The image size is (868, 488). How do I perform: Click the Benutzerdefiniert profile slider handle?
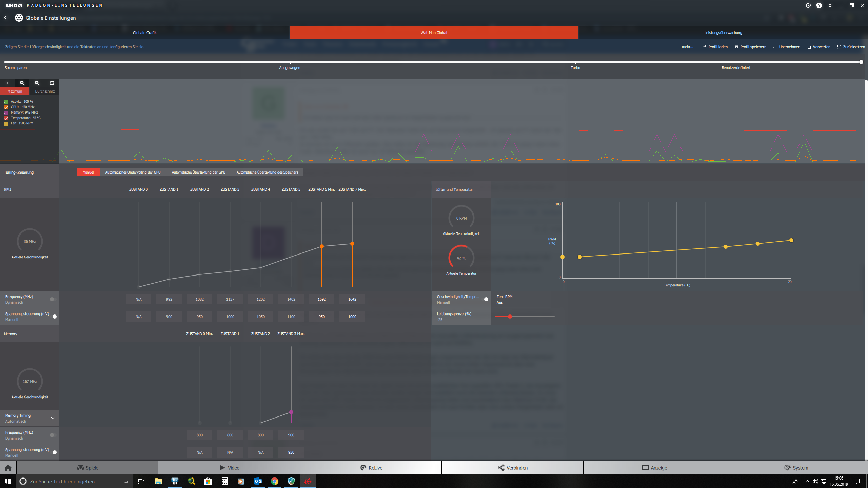(861, 62)
